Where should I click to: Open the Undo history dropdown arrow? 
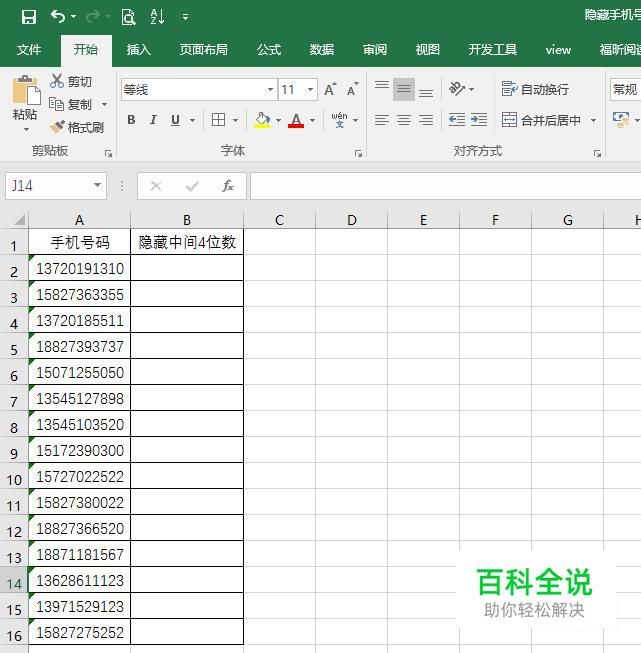tap(73, 17)
